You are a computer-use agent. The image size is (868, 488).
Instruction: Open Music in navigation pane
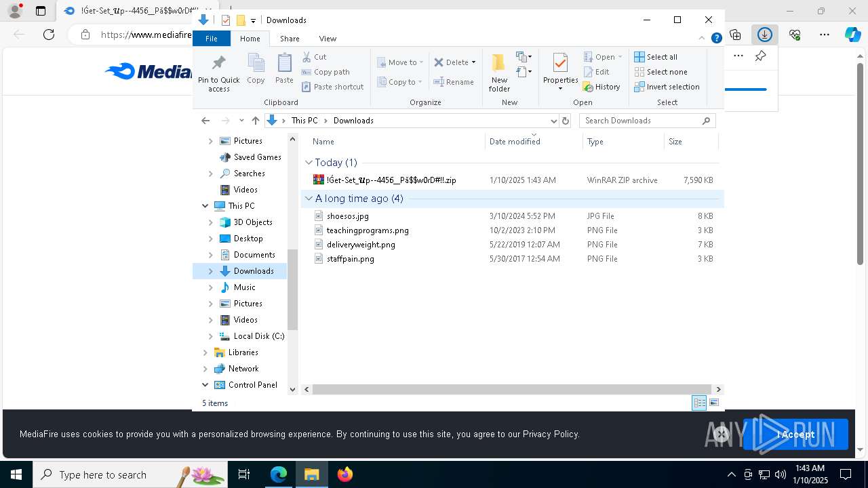[x=244, y=287]
